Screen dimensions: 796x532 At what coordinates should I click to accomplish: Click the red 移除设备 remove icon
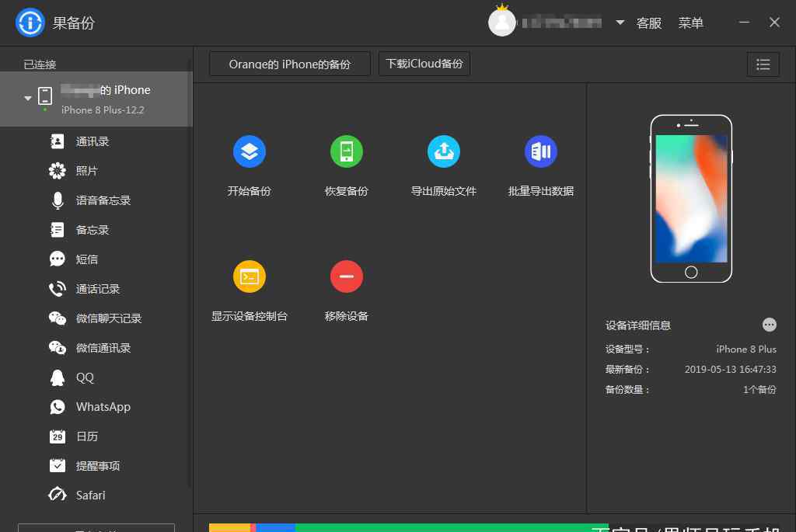click(346, 276)
